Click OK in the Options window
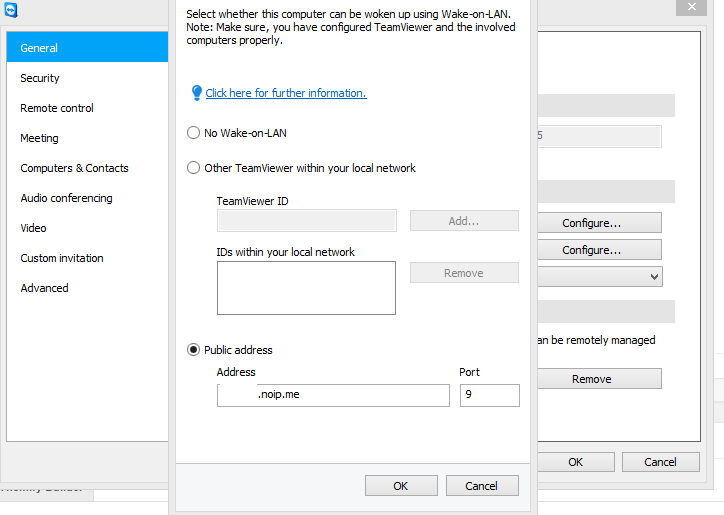The height and width of the screenshot is (515, 724). [576, 462]
